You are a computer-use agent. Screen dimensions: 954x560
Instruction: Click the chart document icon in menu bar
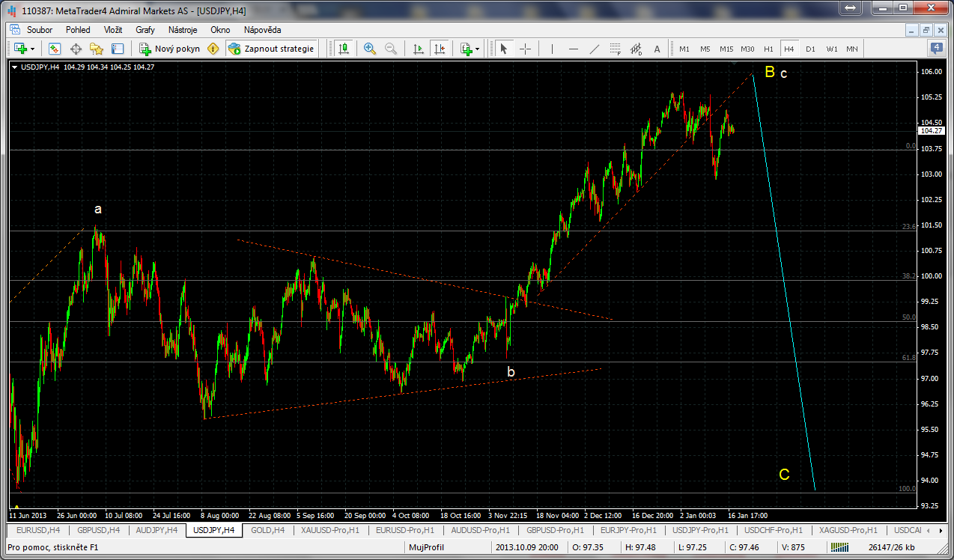[x=13, y=30]
